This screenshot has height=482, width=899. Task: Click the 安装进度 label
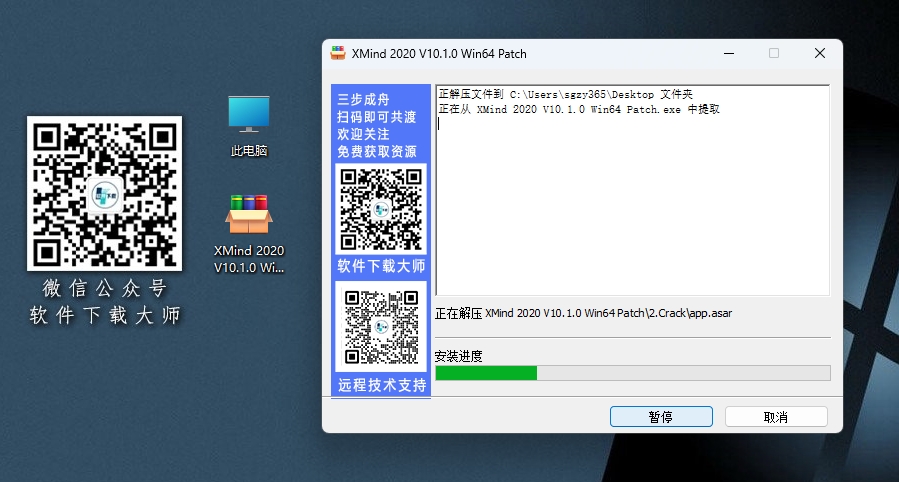click(x=458, y=356)
